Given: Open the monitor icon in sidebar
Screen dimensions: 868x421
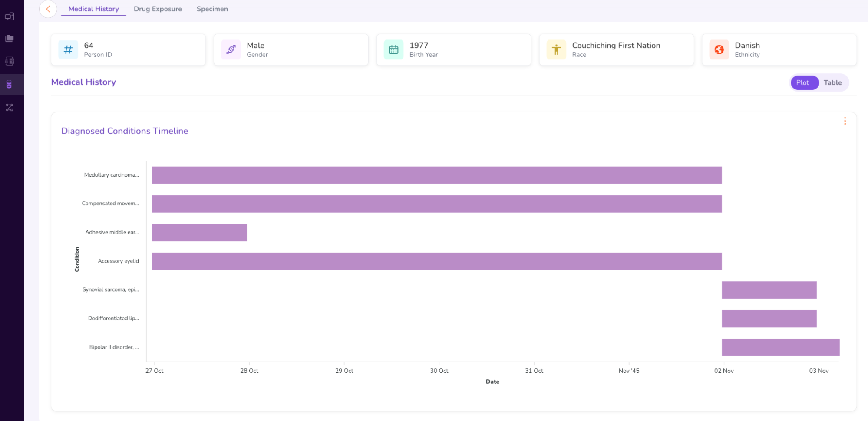Looking at the screenshot, I should point(10,16).
